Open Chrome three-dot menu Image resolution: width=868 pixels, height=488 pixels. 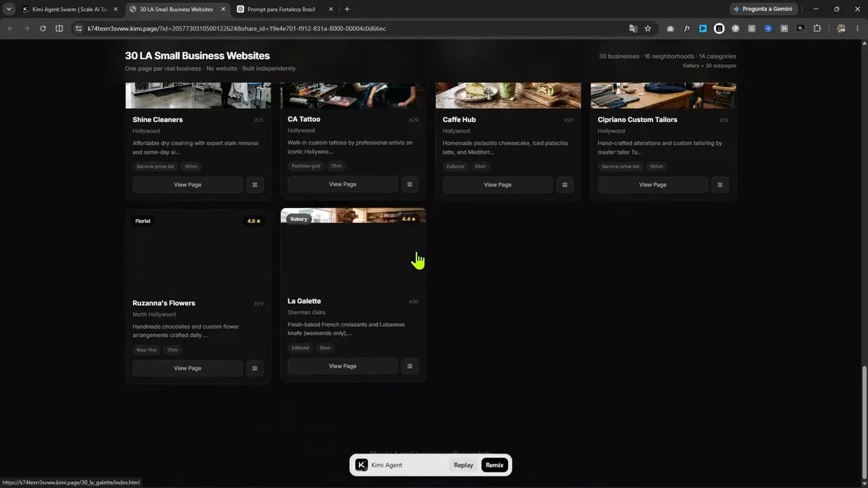pyautogui.click(x=856, y=28)
